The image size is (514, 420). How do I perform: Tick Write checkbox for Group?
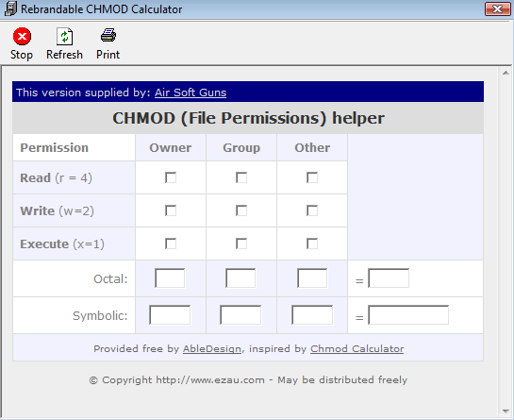pos(241,210)
